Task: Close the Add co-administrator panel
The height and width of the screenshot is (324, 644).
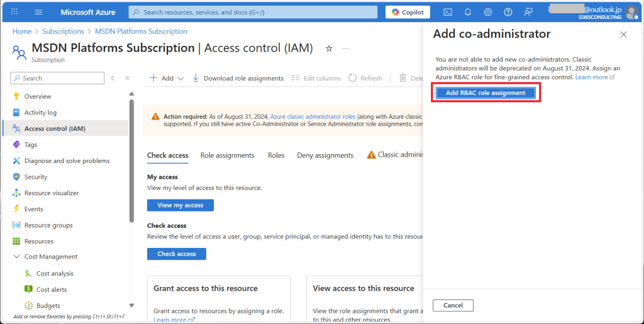Action: 624,35
